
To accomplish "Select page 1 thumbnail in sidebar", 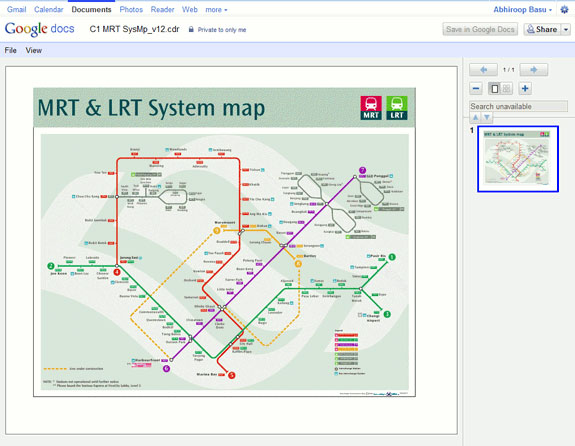I will [x=518, y=159].
